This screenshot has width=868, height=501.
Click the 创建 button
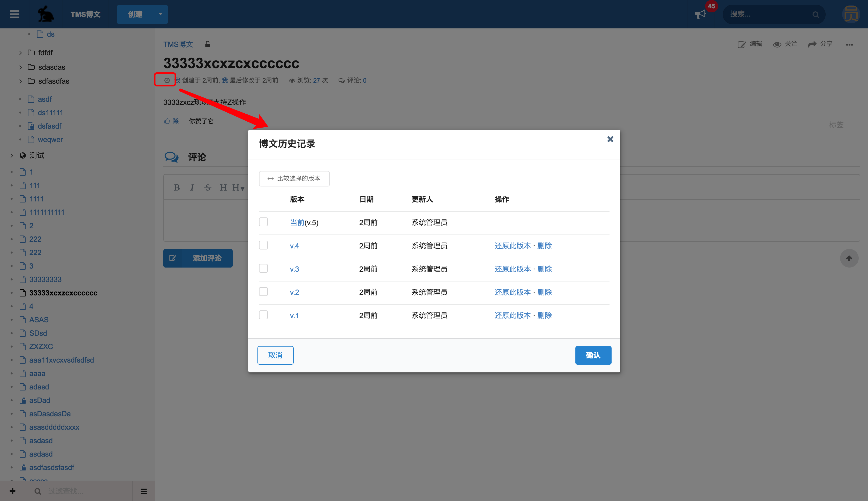click(x=135, y=14)
